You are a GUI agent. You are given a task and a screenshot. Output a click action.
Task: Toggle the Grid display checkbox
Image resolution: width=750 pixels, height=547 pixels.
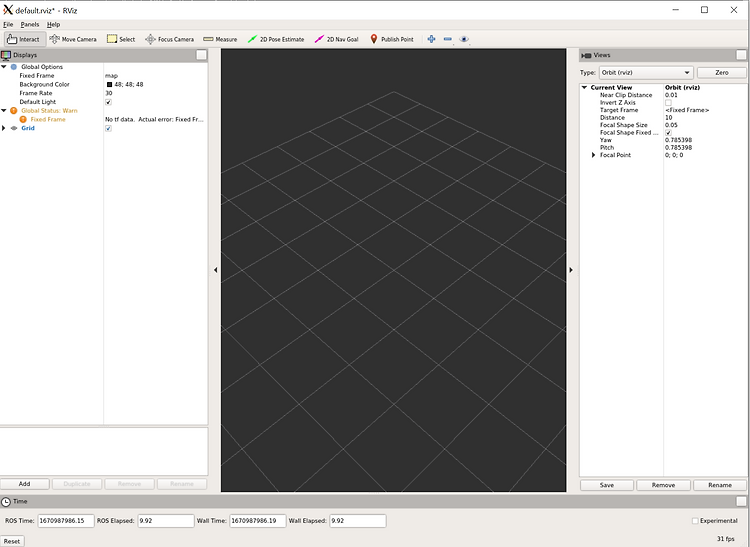click(x=109, y=129)
